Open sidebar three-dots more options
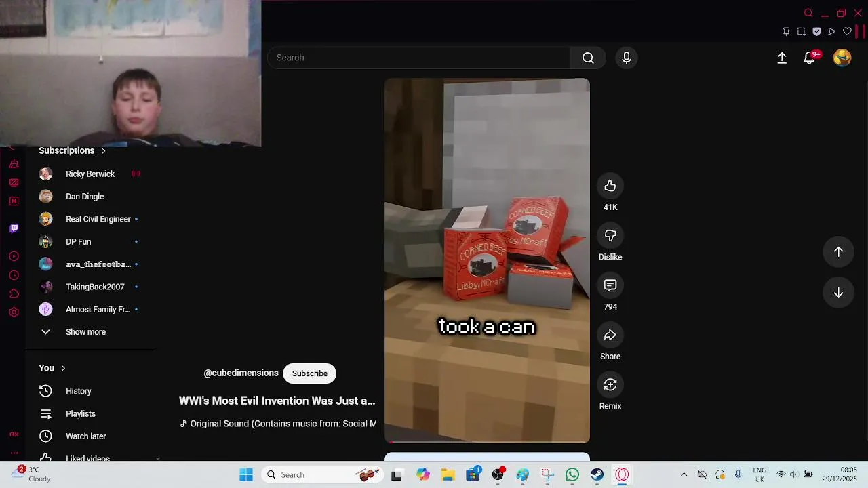 pos(14,453)
